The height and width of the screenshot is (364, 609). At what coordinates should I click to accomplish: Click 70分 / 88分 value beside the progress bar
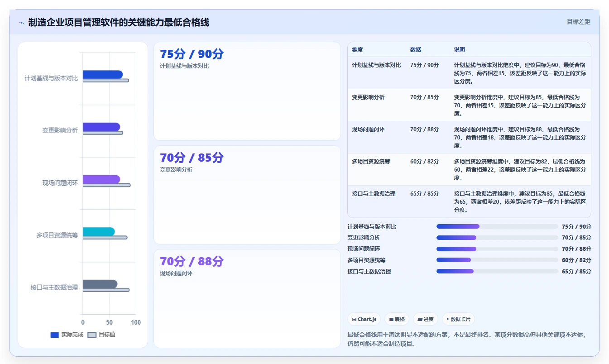(x=576, y=249)
